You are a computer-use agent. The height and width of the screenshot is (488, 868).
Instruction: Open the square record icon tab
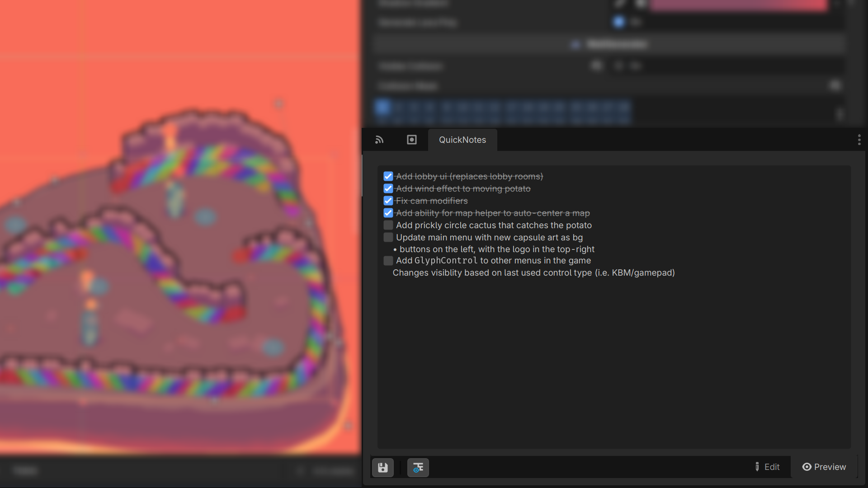(411, 140)
